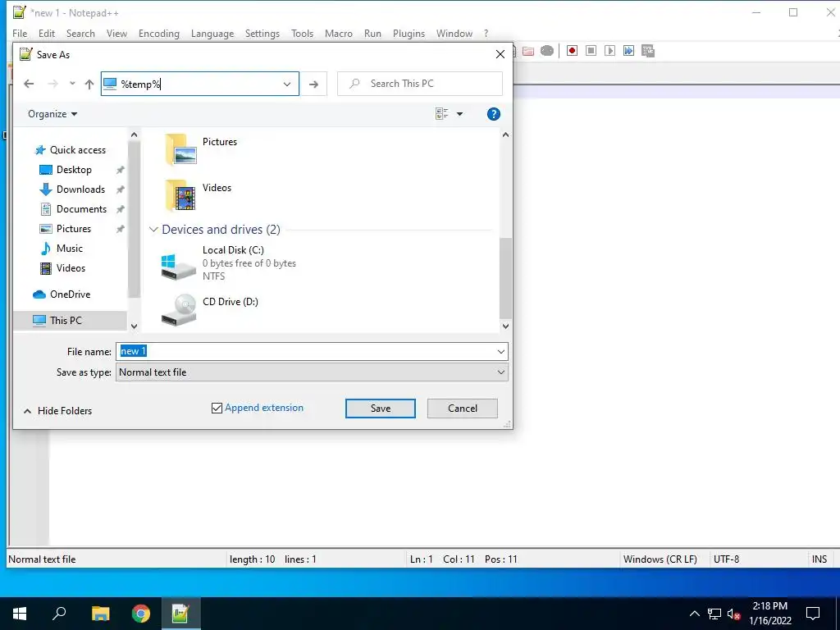This screenshot has width=840, height=630.
Task: Click Windows (CR LF) in status bar
Action: coord(660,559)
